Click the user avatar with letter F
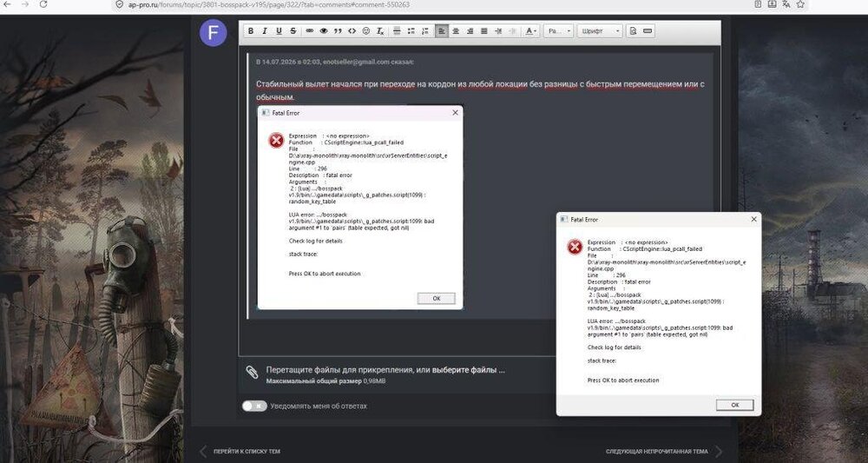Viewport: 868px width, 463px height. click(x=214, y=33)
